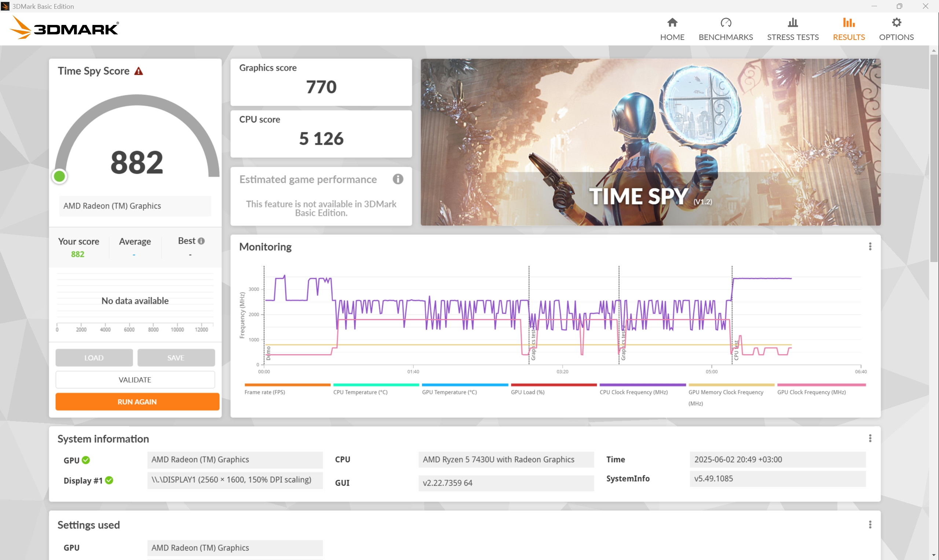The image size is (939, 560).
Task: Go to the Stress Tests icon
Action: click(x=793, y=23)
